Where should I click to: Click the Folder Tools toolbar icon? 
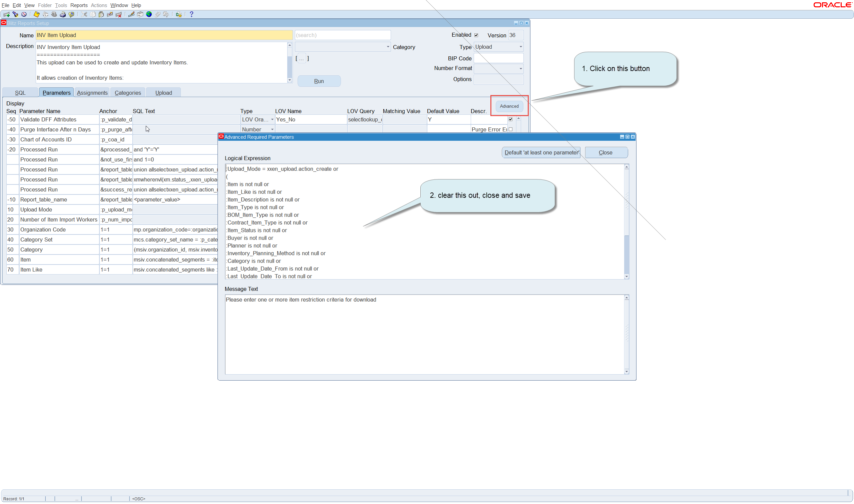[x=166, y=14]
